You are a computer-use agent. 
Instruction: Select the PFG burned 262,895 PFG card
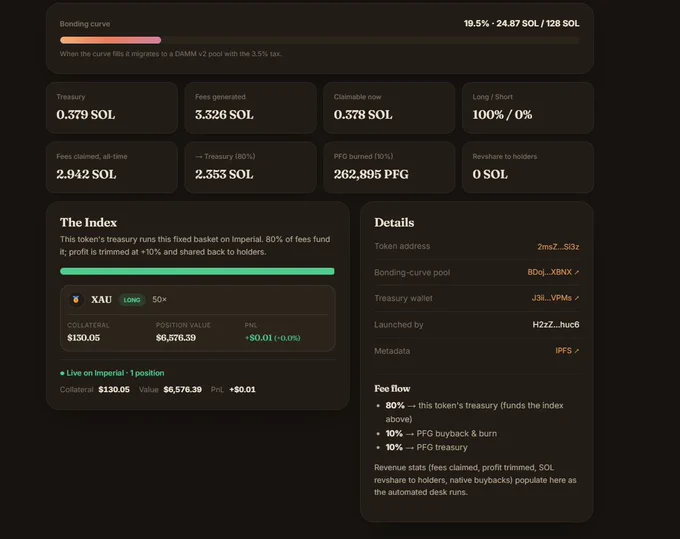tap(389, 167)
